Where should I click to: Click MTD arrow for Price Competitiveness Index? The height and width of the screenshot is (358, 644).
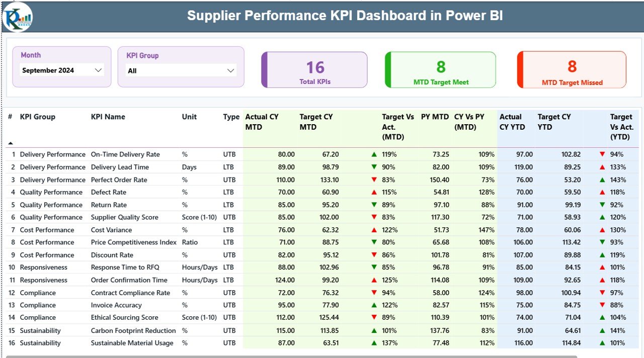374,242
